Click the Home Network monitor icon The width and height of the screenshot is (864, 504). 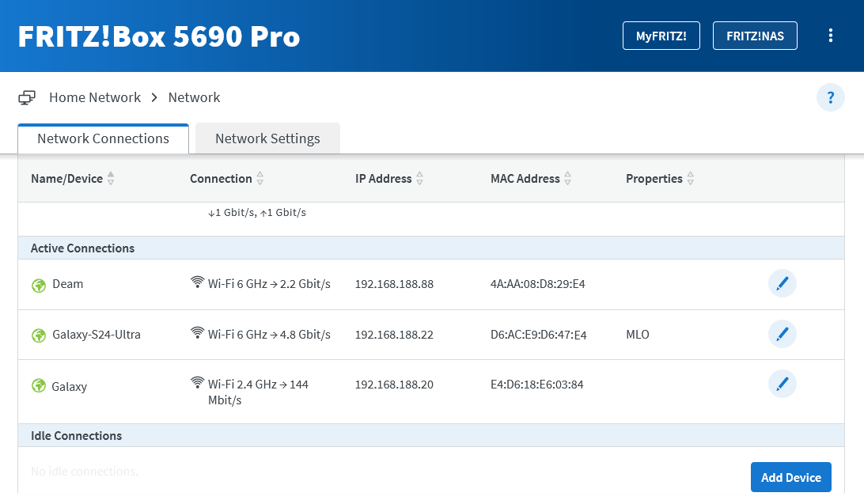tap(27, 98)
